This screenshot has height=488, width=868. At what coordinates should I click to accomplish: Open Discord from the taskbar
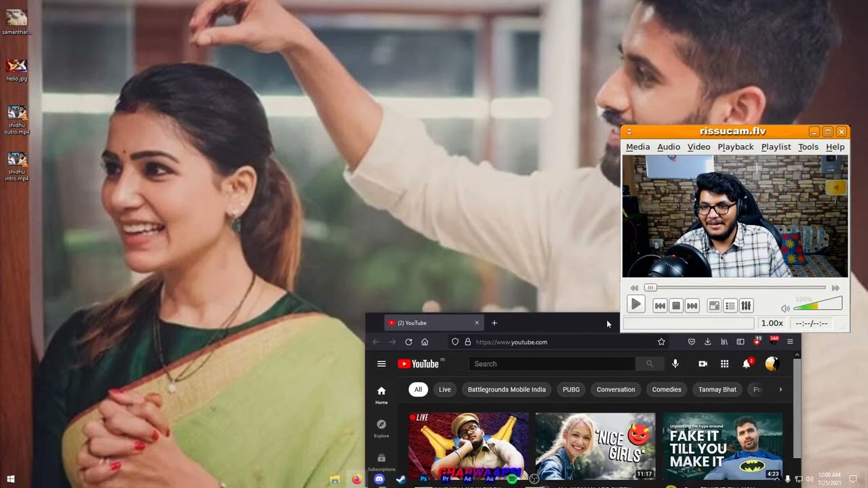pos(379,479)
